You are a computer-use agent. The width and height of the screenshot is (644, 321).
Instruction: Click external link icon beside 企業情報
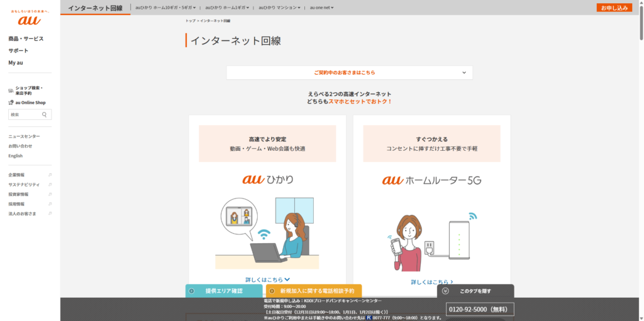click(x=50, y=175)
